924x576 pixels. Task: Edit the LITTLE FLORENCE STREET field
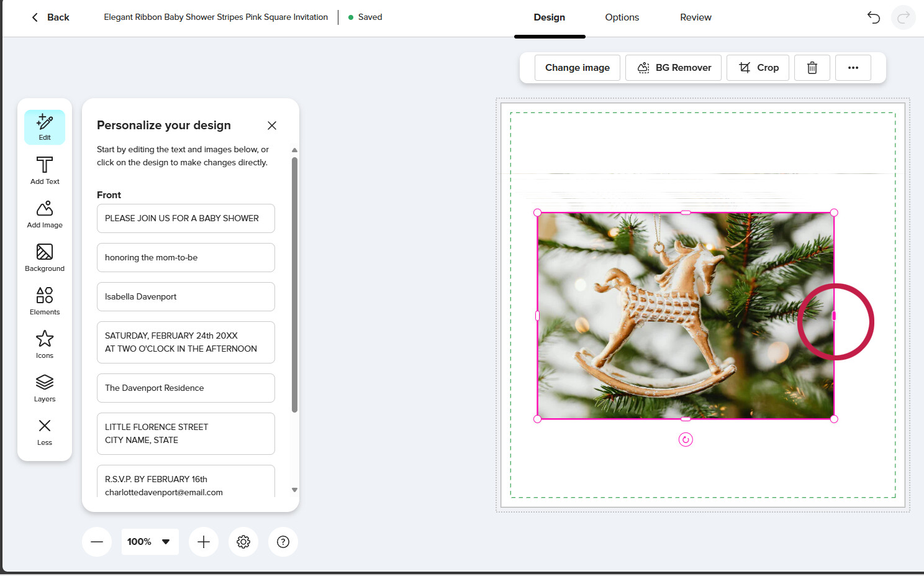tap(186, 434)
